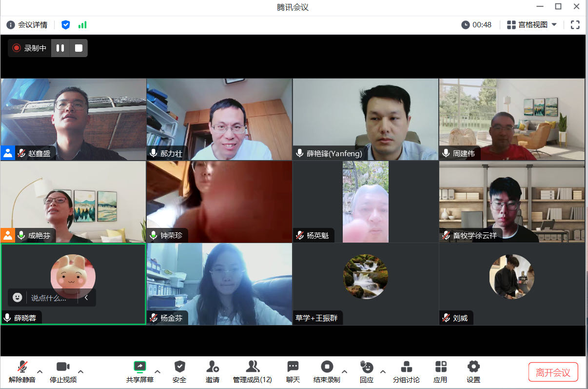Screen dimensions: 588x389
Task: Open 分组讨论 breakout rooms
Action: coord(406,372)
